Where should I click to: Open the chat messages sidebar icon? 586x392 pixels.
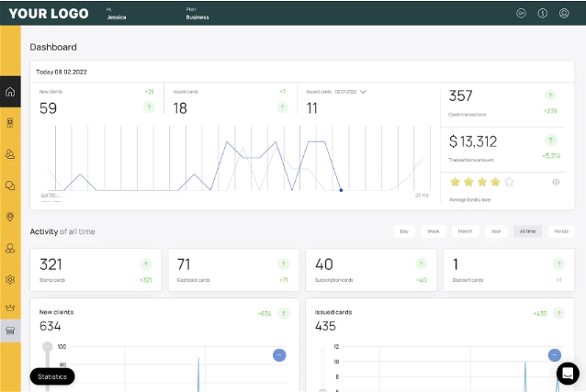[x=10, y=185]
